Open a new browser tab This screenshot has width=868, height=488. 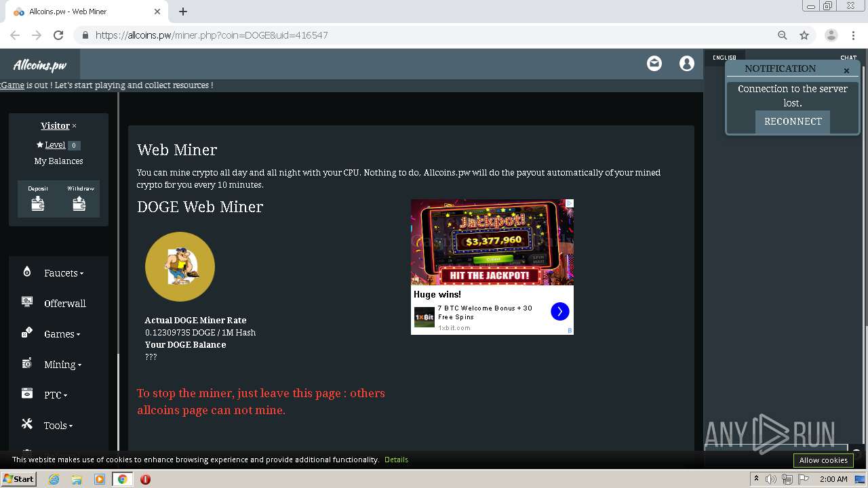coord(183,12)
